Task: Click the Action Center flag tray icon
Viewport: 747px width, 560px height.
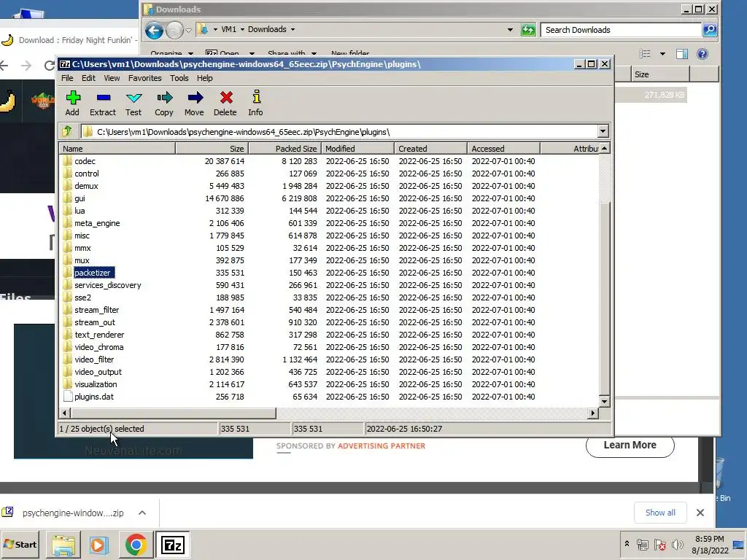Action: tap(659, 544)
